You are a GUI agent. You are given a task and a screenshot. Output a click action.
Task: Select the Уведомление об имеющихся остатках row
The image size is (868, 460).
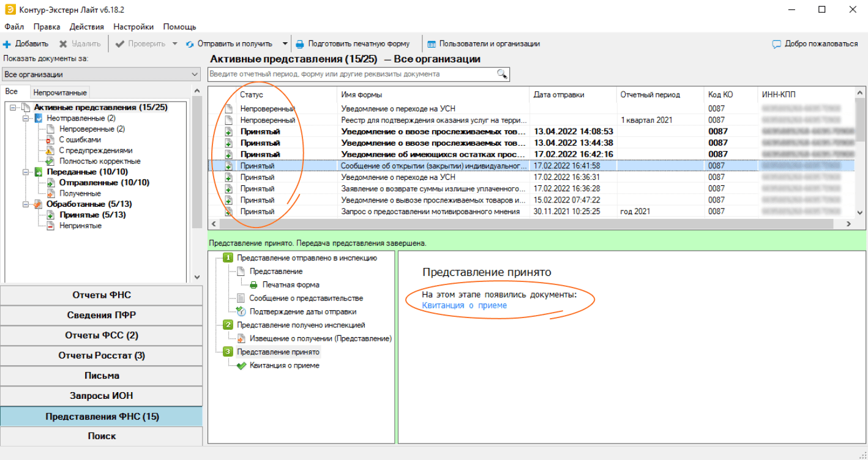(531, 154)
